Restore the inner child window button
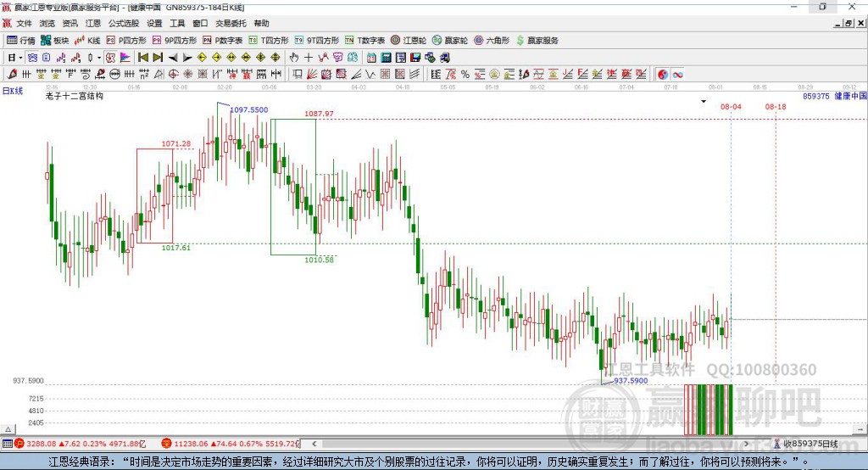Image resolution: width=868 pixels, height=470 pixels. click(x=849, y=23)
